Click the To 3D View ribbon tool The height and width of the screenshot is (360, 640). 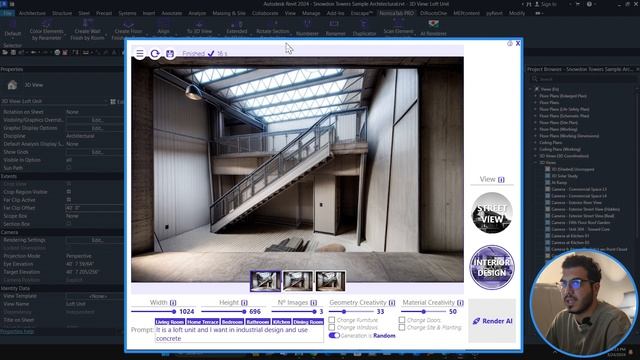click(x=199, y=27)
